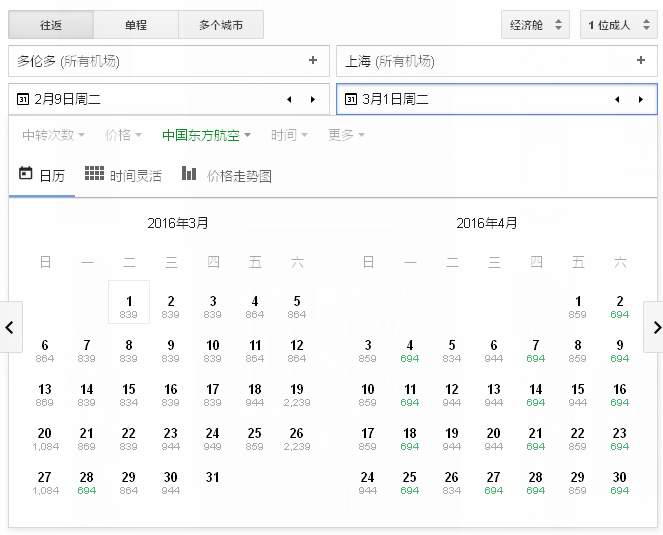663x535 pixels.
Task: Click next-day arrow for 2月9日 departure date
Action: (x=312, y=99)
